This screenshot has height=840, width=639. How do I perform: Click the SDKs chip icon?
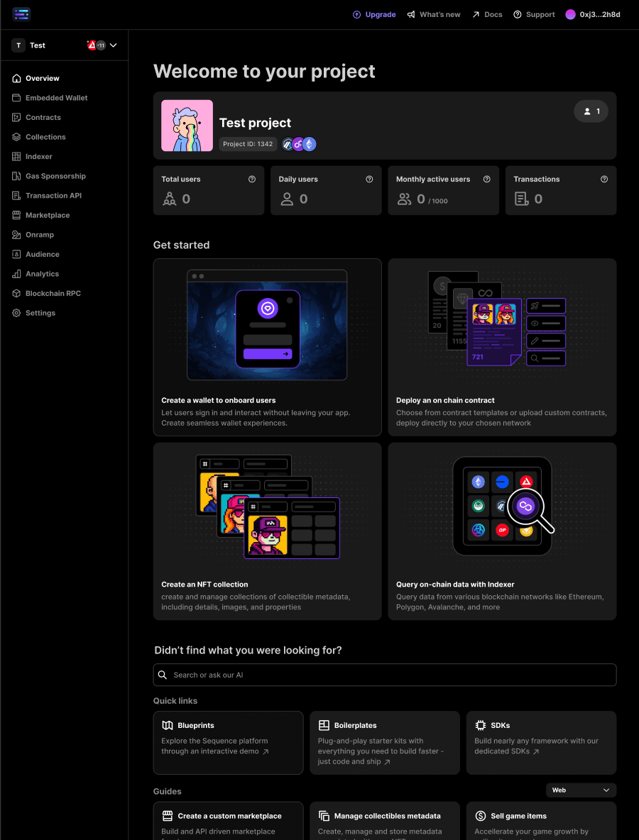point(481,725)
